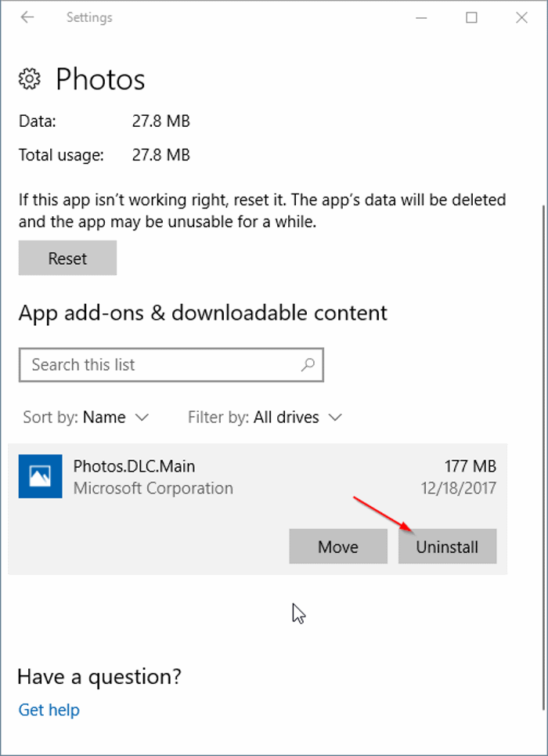Click the Settings window title
Viewport: 548px width, 756px height.
pyautogui.click(x=89, y=18)
